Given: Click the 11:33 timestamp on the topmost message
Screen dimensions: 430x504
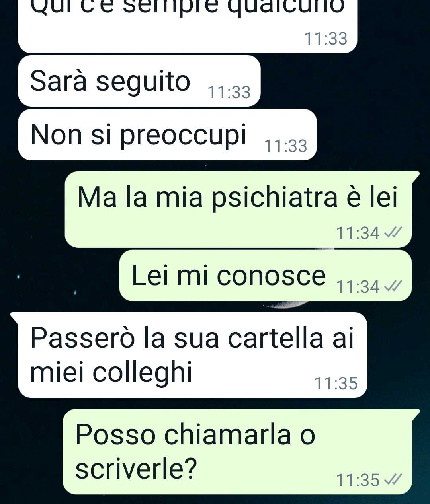Looking at the screenshot, I should tap(326, 39).
